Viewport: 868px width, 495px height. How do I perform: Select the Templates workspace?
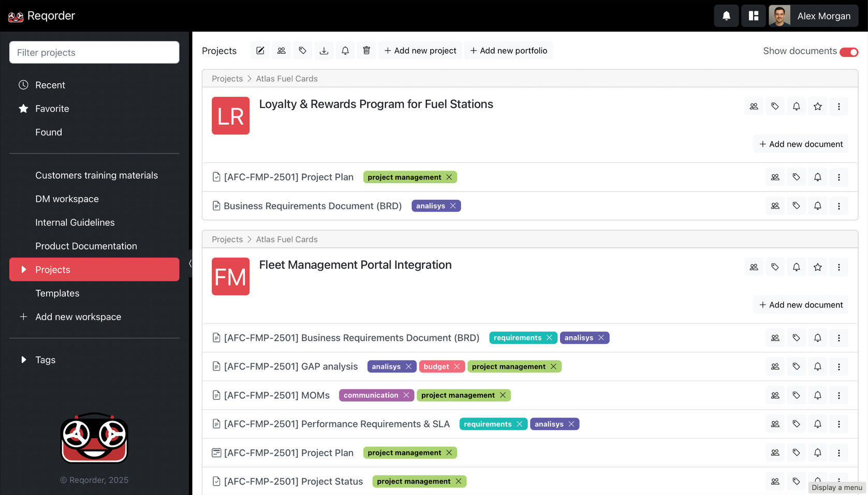pyautogui.click(x=94, y=293)
